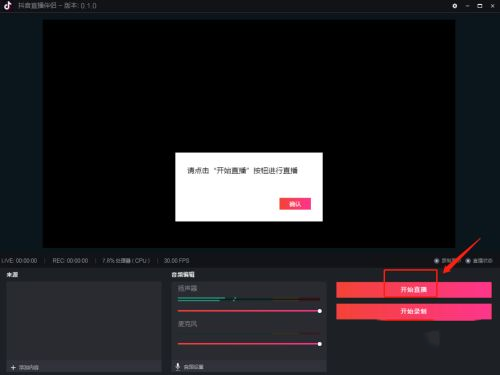Confirm the dialog with the 确认 button
The height and width of the screenshot is (375, 500).
[295, 204]
